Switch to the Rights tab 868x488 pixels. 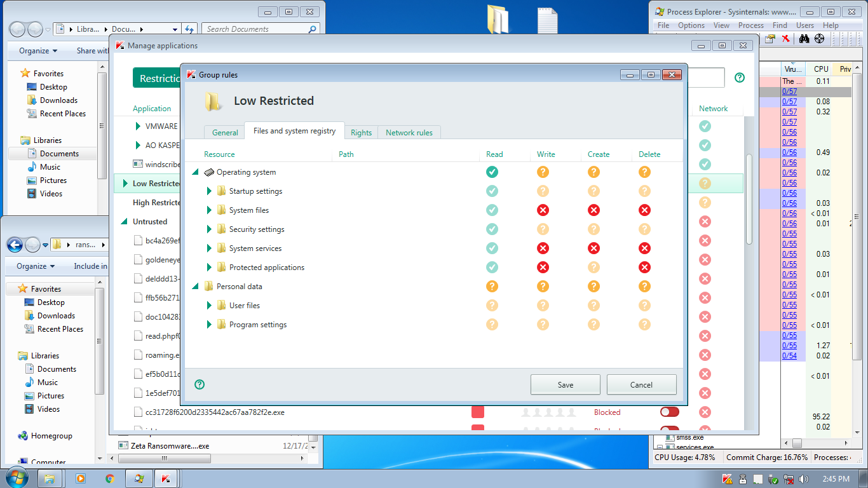[x=361, y=132]
